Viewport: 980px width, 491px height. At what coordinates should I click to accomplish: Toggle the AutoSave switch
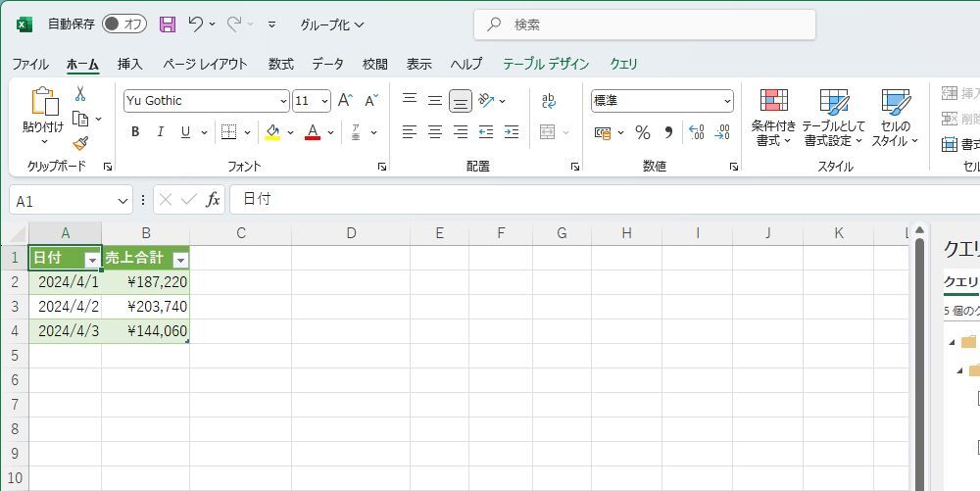[123, 25]
